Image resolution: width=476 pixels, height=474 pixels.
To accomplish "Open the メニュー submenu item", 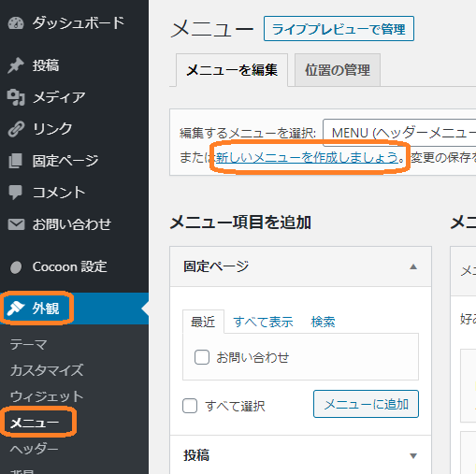I will point(35,423).
